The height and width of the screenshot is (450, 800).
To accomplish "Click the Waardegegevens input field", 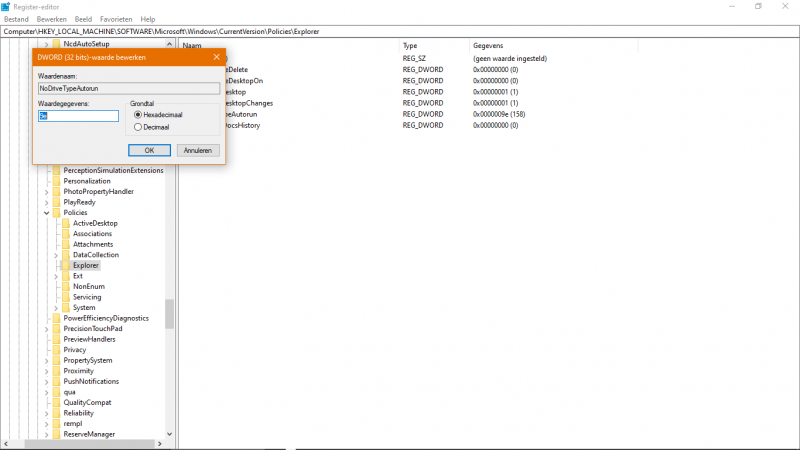I will click(78, 116).
